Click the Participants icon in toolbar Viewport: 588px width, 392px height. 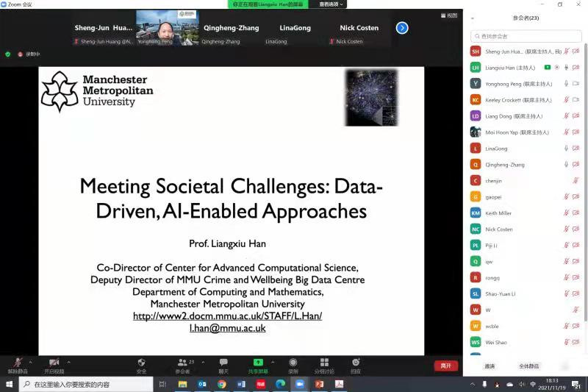pos(182,363)
